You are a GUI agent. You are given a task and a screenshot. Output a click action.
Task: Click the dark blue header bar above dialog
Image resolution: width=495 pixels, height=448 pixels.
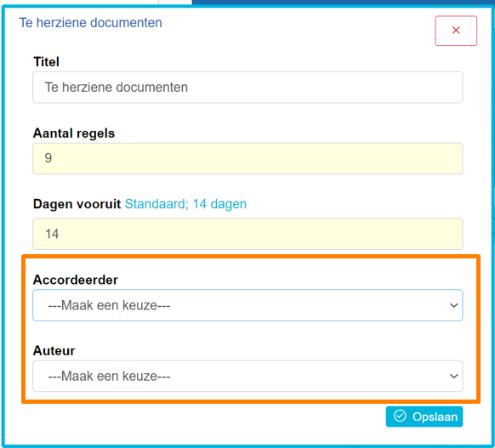[x=344, y=2]
